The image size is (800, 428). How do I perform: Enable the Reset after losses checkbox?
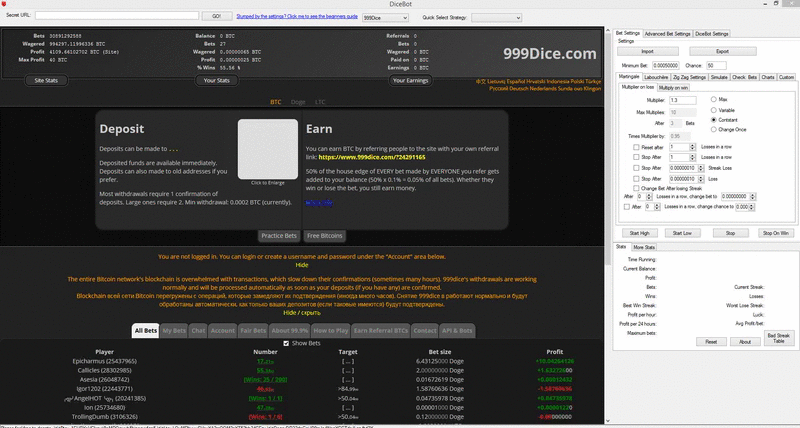636,147
